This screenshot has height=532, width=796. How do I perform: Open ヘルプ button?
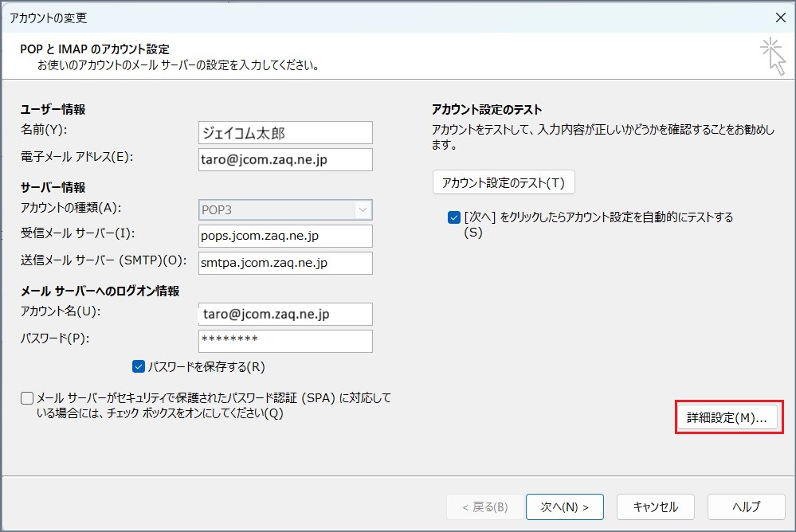(746, 507)
